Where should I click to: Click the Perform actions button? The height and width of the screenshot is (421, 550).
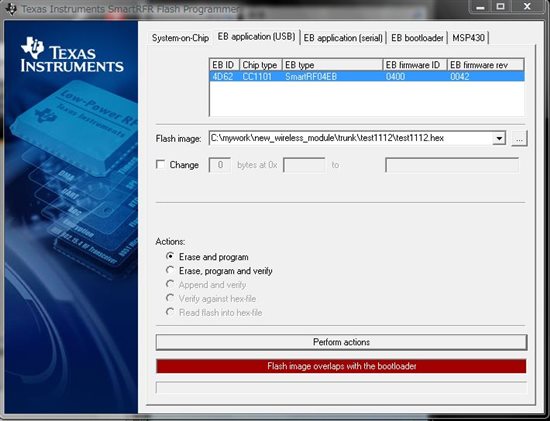[x=341, y=342]
